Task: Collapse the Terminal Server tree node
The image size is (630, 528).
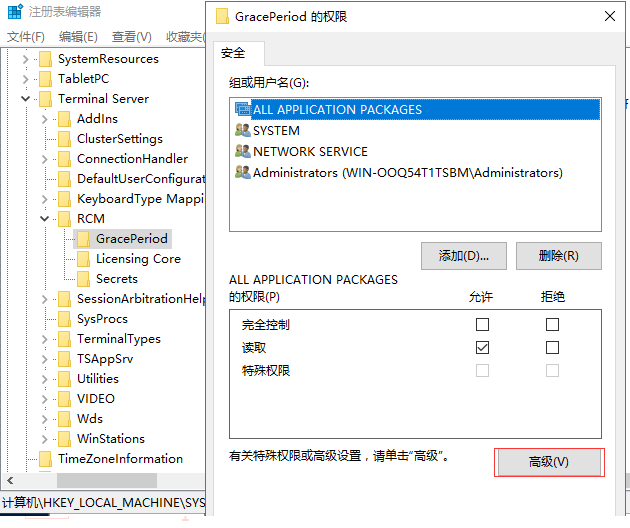Action: click(x=25, y=99)
